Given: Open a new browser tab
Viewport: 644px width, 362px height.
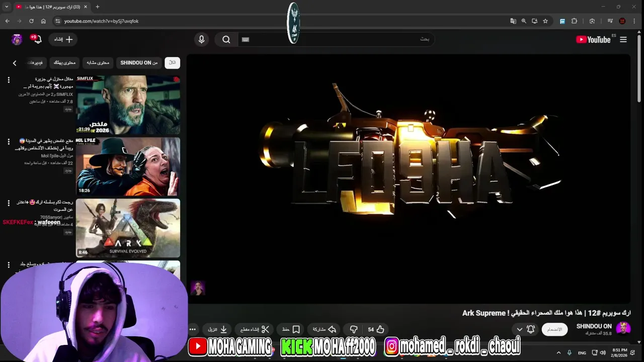Looking at the screenshot, I should click(x=98, y=7).
